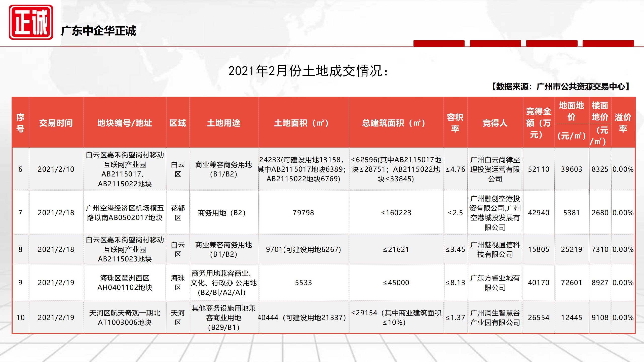Click the red 正诚 logo icon
Viewport: 644px width, 362px height.
[x=31, y=22]
